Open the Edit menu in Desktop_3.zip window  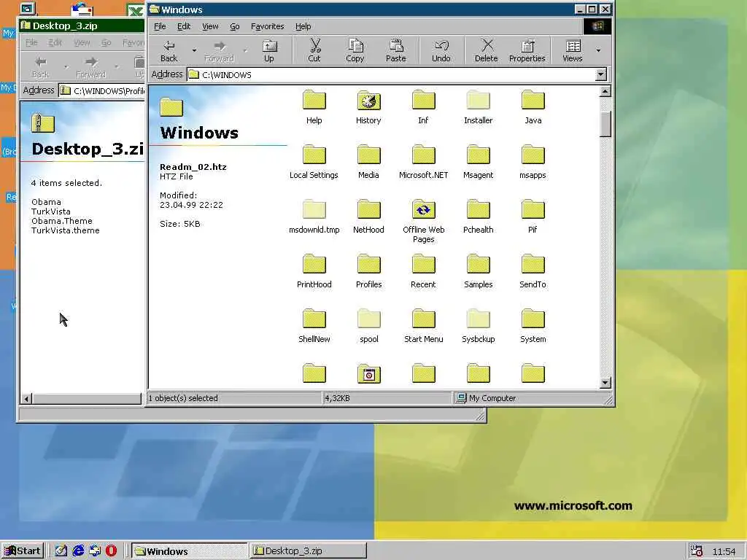[x=55, y=43]
